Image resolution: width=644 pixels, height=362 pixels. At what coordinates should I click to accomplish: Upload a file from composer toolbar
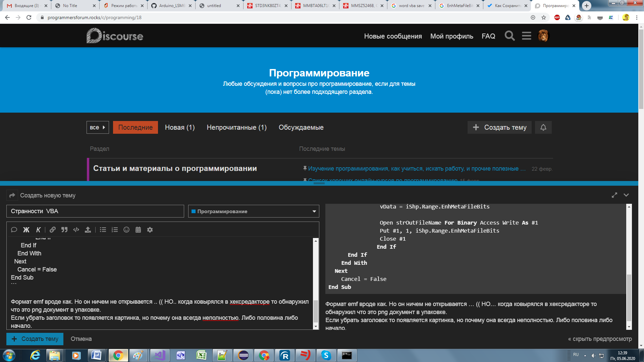point(88,230)
